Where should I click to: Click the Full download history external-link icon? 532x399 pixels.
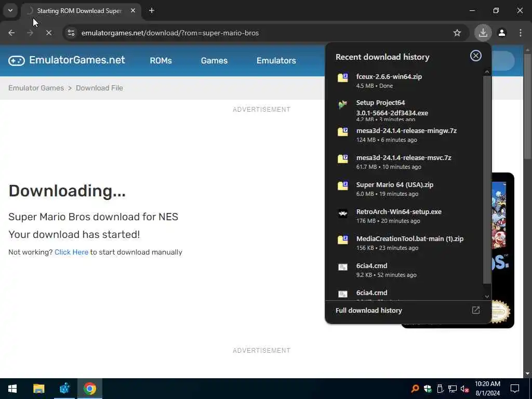(476, 310)
